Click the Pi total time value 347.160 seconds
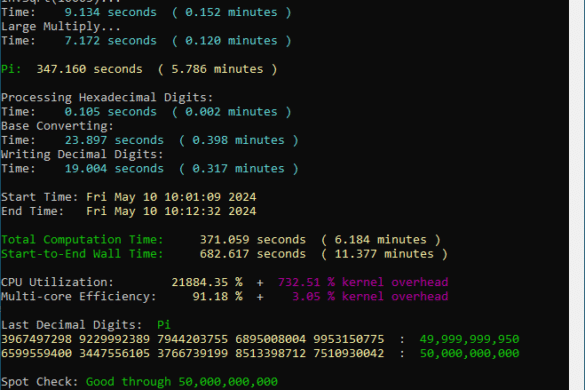This screenshot has width=585, height=390. click(89, 69)
